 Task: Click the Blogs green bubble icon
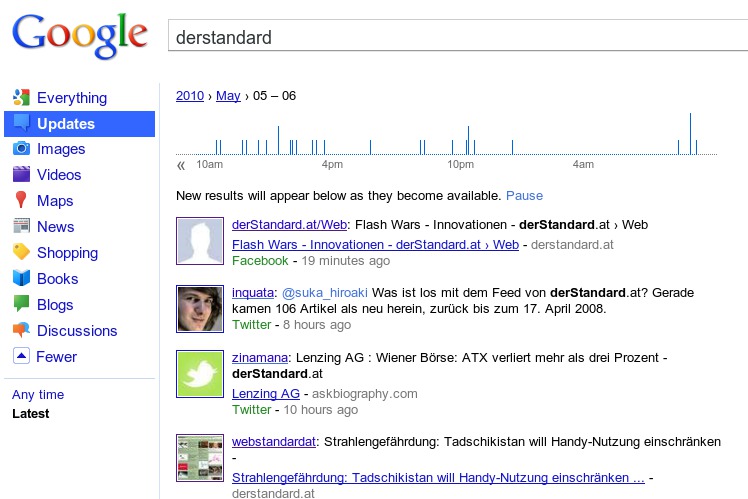[21, 304]
